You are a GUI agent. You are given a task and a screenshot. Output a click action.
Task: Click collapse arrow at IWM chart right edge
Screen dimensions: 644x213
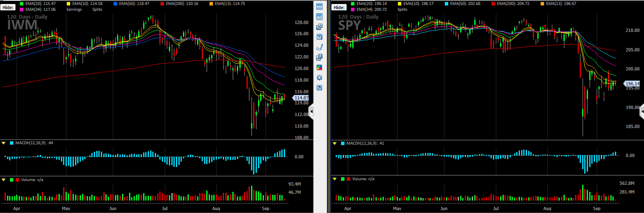pos(311,111)
